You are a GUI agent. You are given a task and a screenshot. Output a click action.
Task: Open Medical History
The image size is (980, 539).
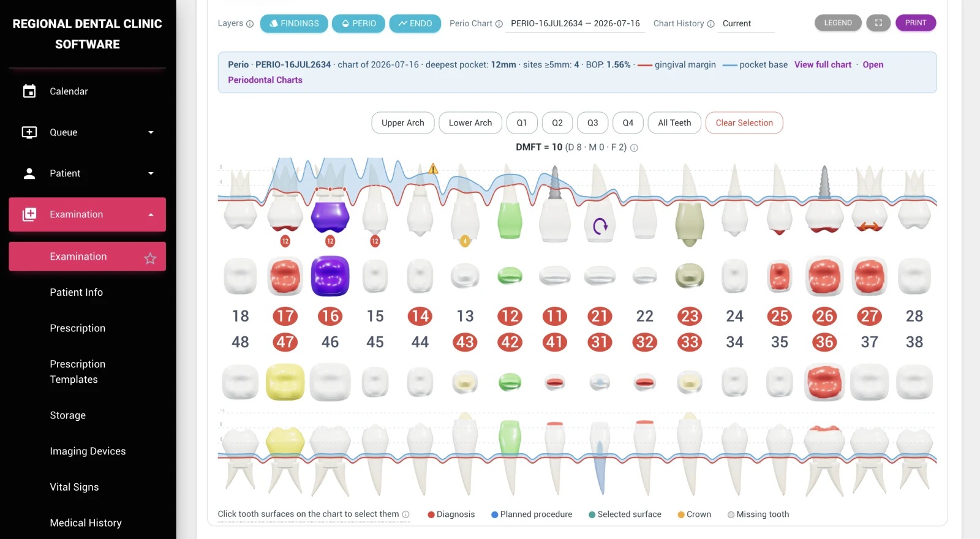[x=86, y=523]
